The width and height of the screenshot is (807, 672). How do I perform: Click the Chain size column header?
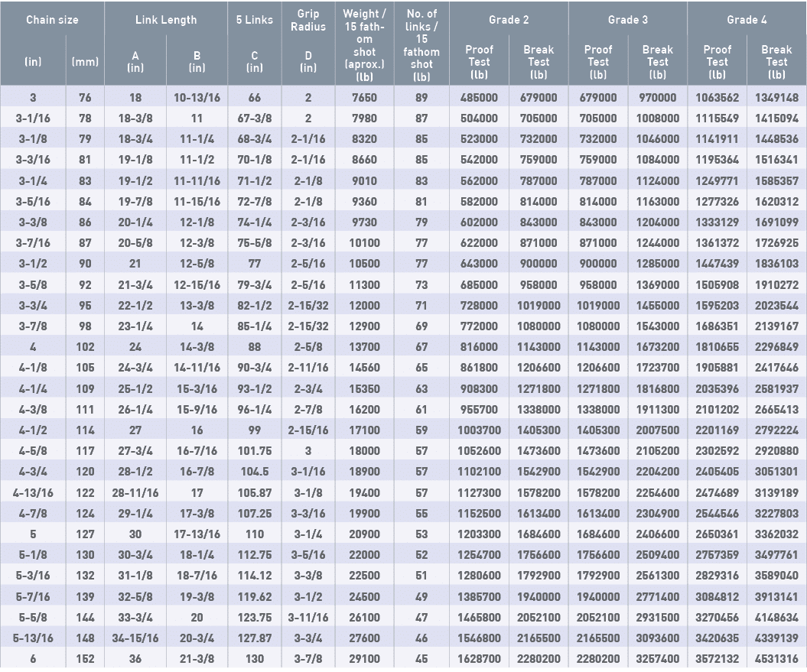[52, 20]
